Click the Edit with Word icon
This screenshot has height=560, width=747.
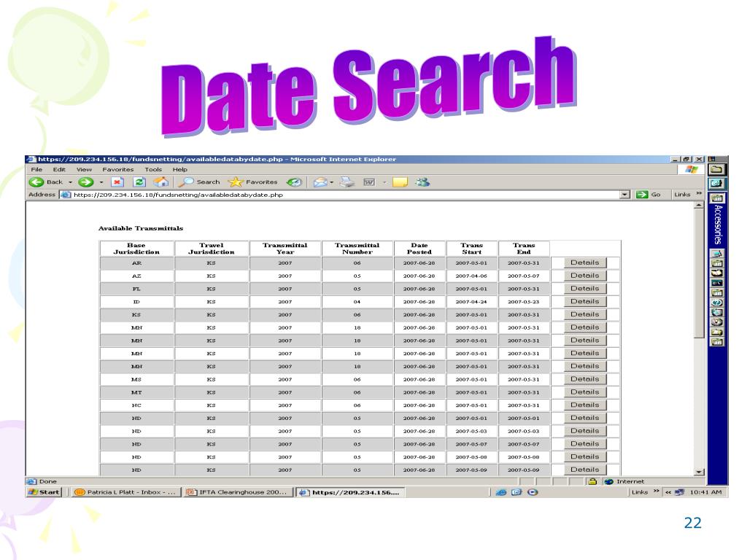tap(369, 182)
